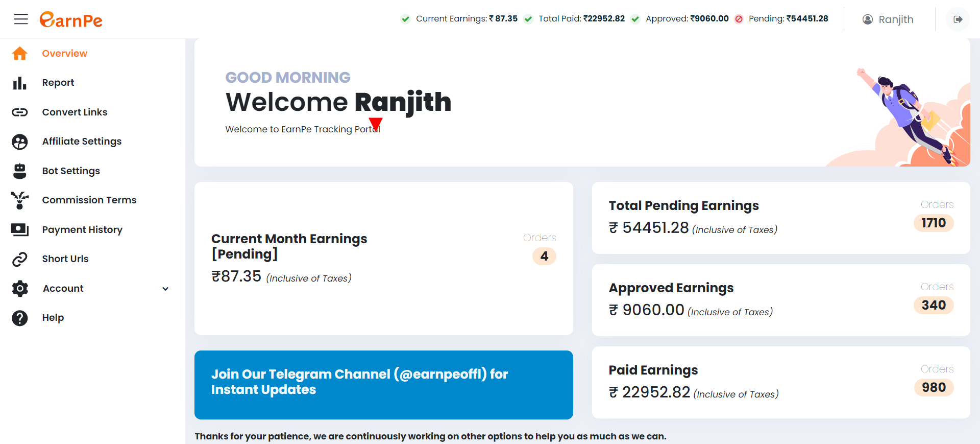The width and height of the screenshot is (980, 444).
Task: Click header text Total Paid: ₹22952.82
Action: [x=581, y=19]
